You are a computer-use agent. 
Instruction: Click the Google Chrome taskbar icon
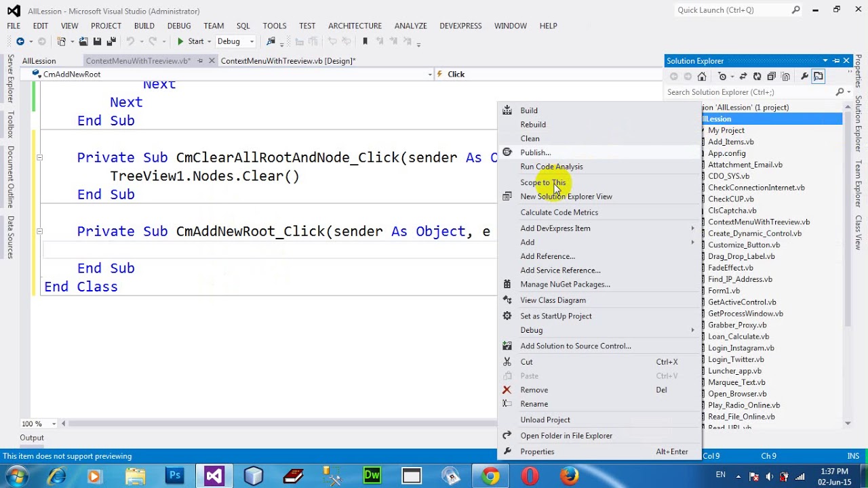491,476
